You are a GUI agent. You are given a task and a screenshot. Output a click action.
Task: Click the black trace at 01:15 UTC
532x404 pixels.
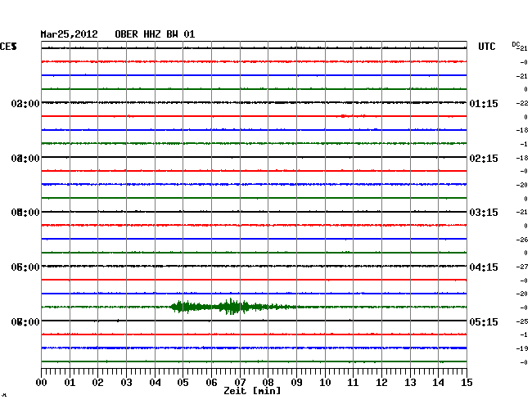[254, 102]
